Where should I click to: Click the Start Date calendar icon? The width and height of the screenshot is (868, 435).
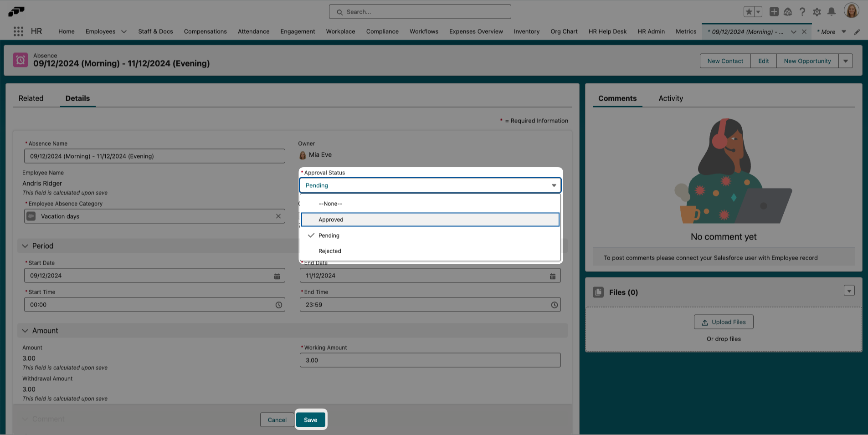click(x=277, y=276)
